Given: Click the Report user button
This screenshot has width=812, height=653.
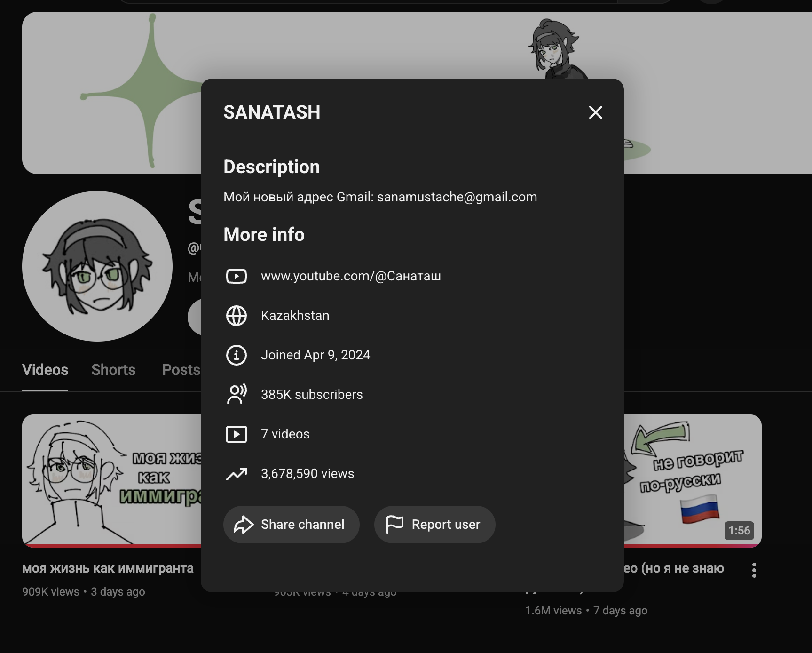Looking at the screenshot, I should [434, 525].
